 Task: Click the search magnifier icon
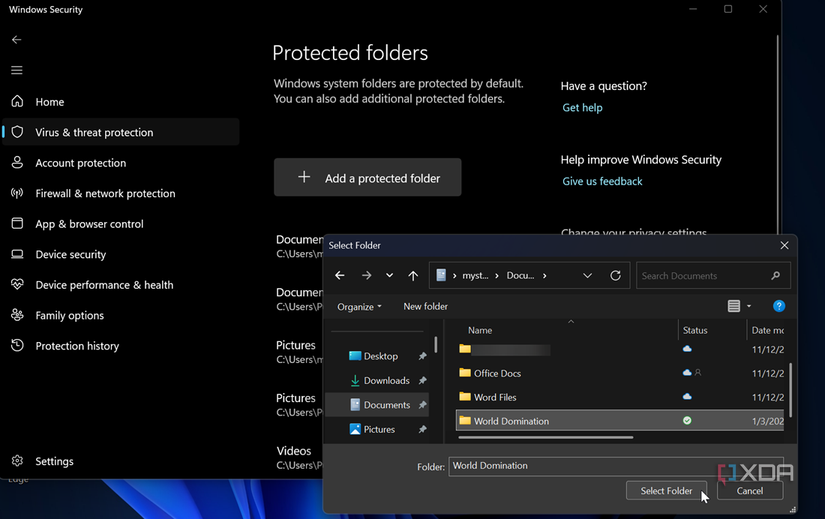click(x=776, y=275)
